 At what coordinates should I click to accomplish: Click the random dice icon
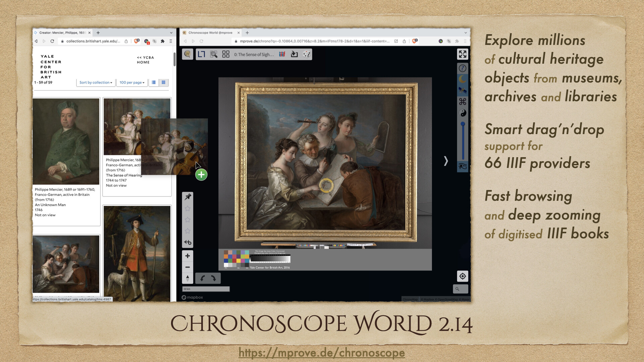click(306, 54)
